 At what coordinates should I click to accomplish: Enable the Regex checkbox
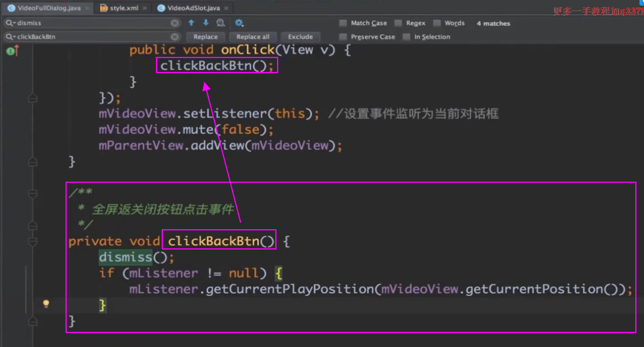coord(398,23)
